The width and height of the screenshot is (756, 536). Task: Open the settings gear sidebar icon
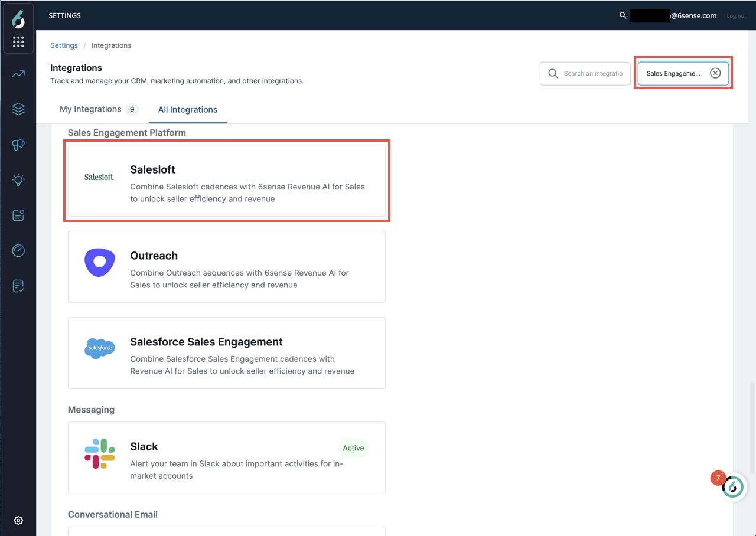tap(18, 521)
